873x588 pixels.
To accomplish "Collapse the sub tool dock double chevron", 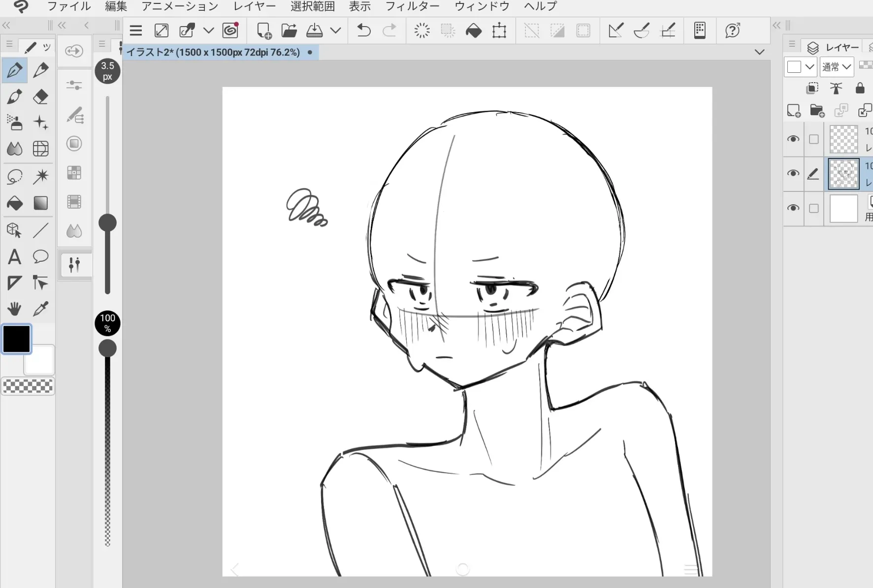I will pyautogui.click(x=62, y=25).
